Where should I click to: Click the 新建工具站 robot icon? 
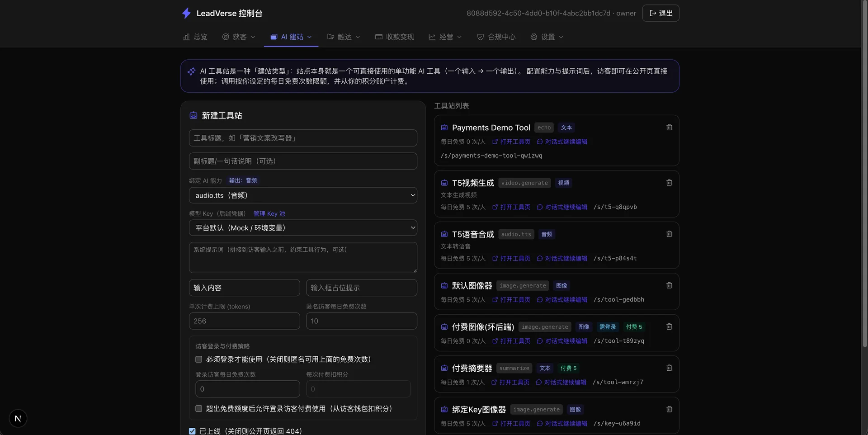pyautogui.click(x=193, y=116)
